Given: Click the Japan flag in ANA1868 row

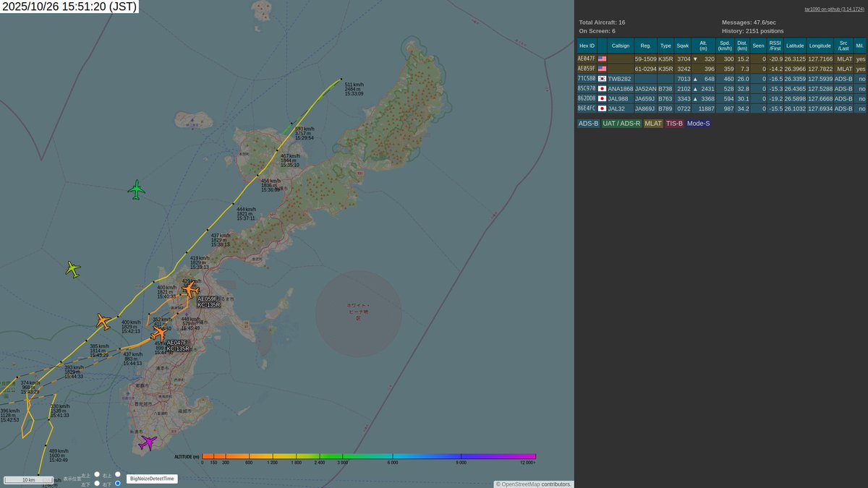Looking at the screenshot, I should point(602,89).
